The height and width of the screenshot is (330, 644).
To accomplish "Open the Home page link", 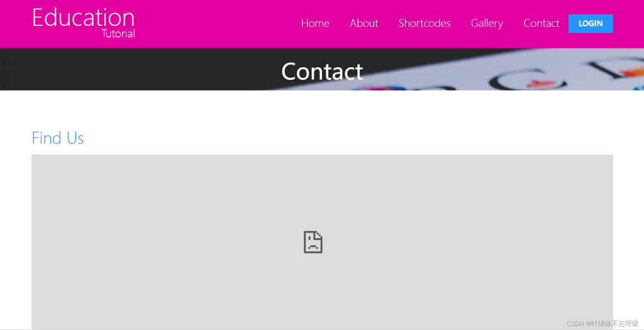I will pyautogui.click(x=315, y=23).
